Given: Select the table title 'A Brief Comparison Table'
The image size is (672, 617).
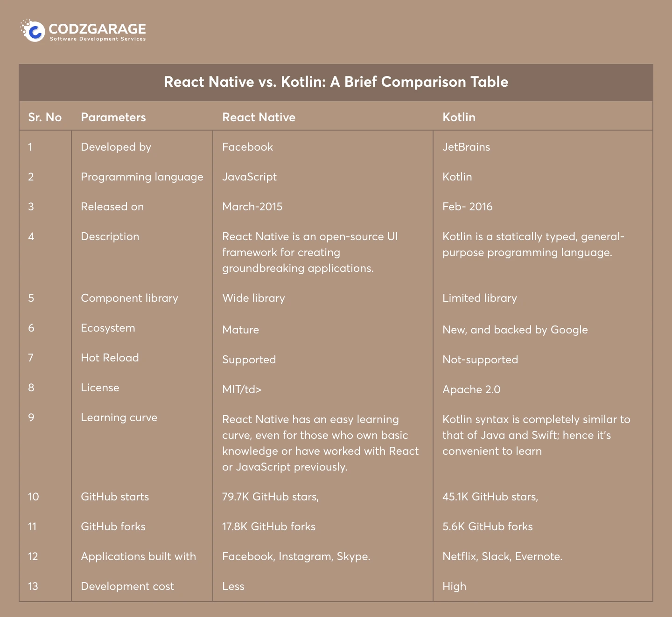Looking at the screenshot, I should (x=419, y=82).
